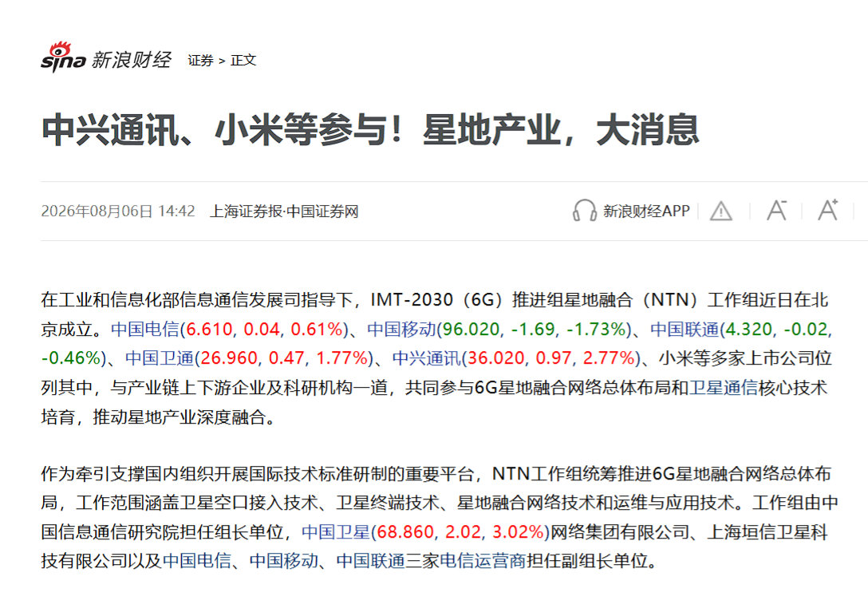
Task: Go to 证券 breadcrumb
Action: pyautogui.click(x=200, y=61)
